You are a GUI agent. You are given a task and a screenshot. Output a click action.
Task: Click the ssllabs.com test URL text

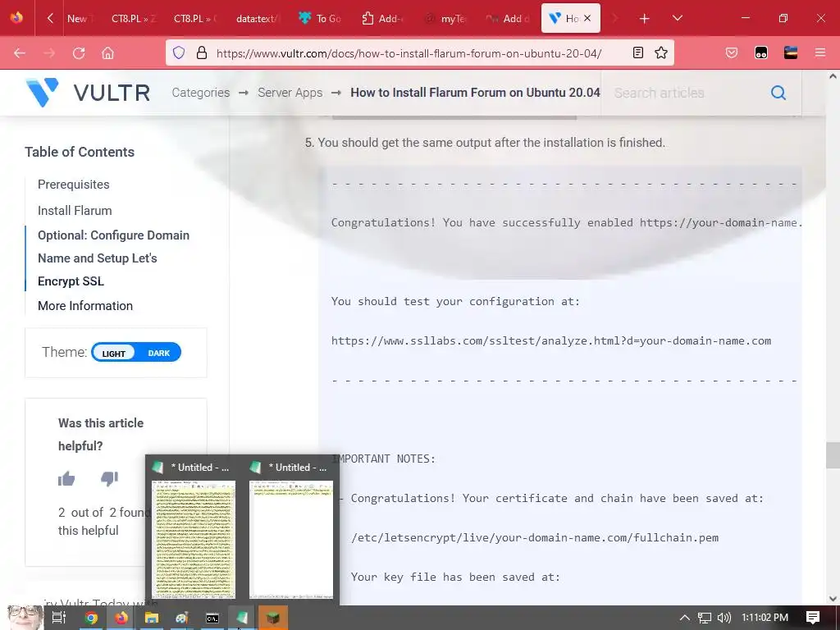551,340
